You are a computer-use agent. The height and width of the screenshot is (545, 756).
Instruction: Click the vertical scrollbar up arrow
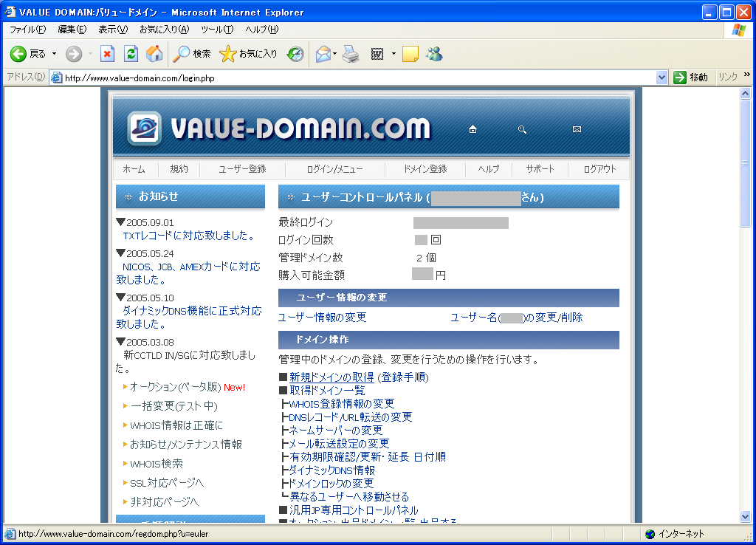[746, 94]
